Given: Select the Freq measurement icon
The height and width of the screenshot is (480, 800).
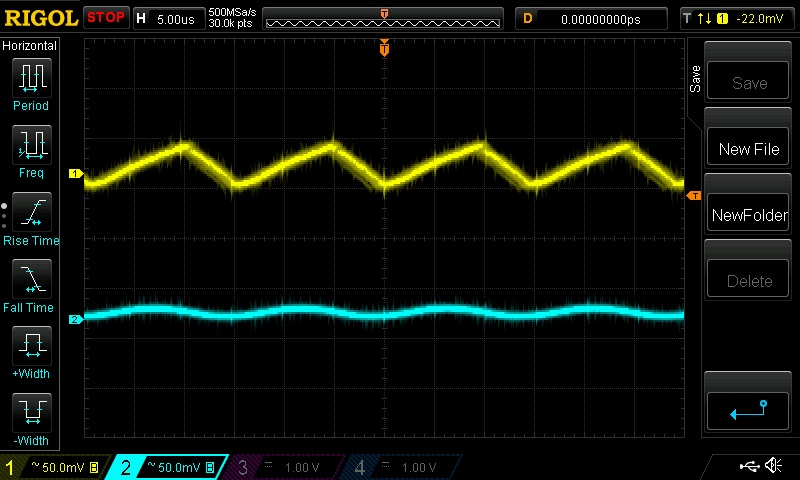Looking at the screenshot, I should [x=32, y=145].
